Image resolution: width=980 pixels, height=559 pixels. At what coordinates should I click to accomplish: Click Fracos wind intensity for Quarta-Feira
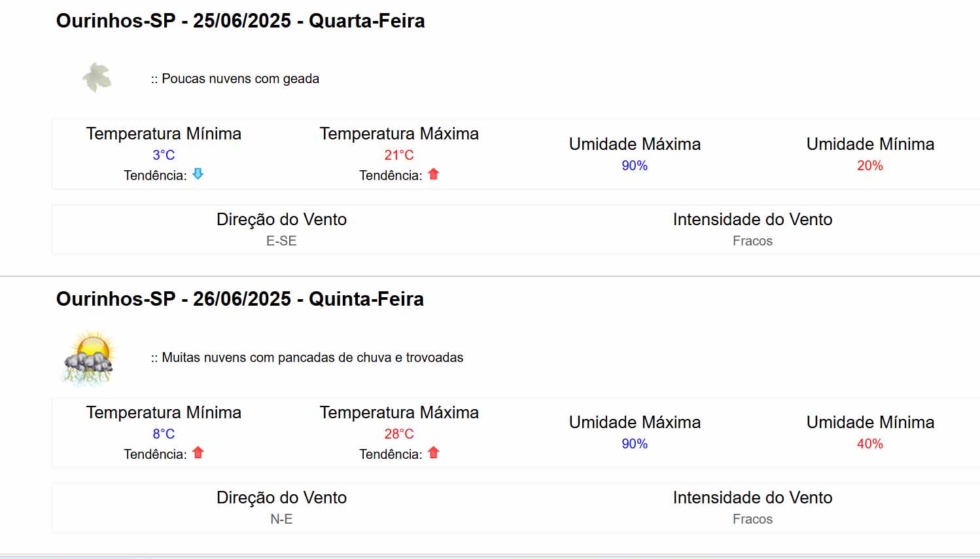[752, 241]
